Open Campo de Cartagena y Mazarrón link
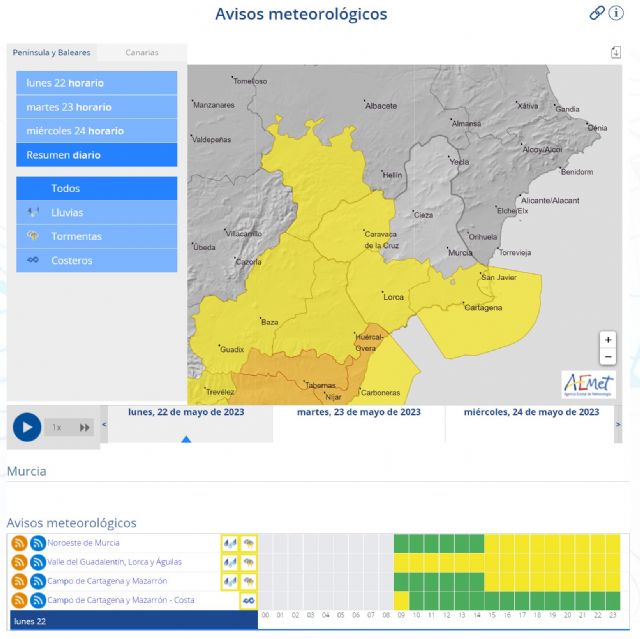The width and height of the screenshot is (640, 639). pyautogui.click(x=107, y=581)
